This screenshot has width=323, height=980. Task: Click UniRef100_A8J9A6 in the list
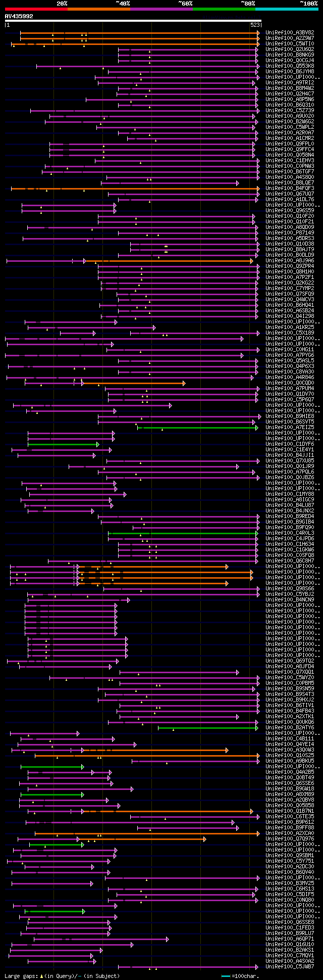tap(290, 260)
